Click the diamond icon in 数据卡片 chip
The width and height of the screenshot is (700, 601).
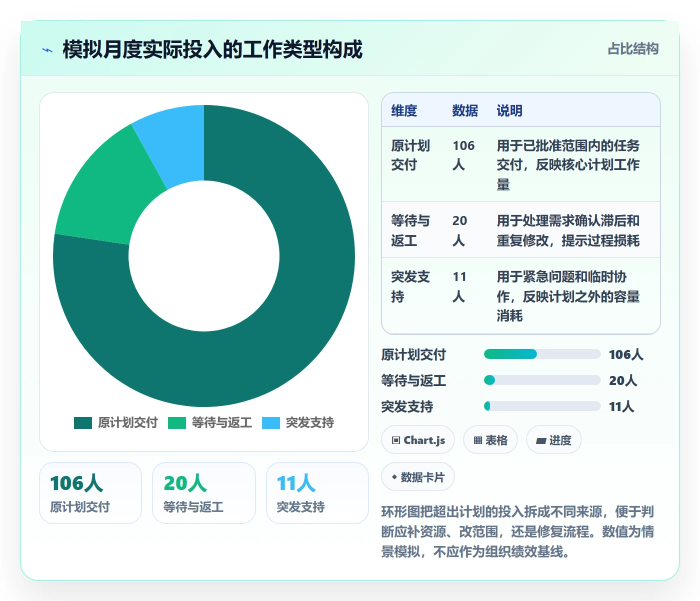click(394, 477)
